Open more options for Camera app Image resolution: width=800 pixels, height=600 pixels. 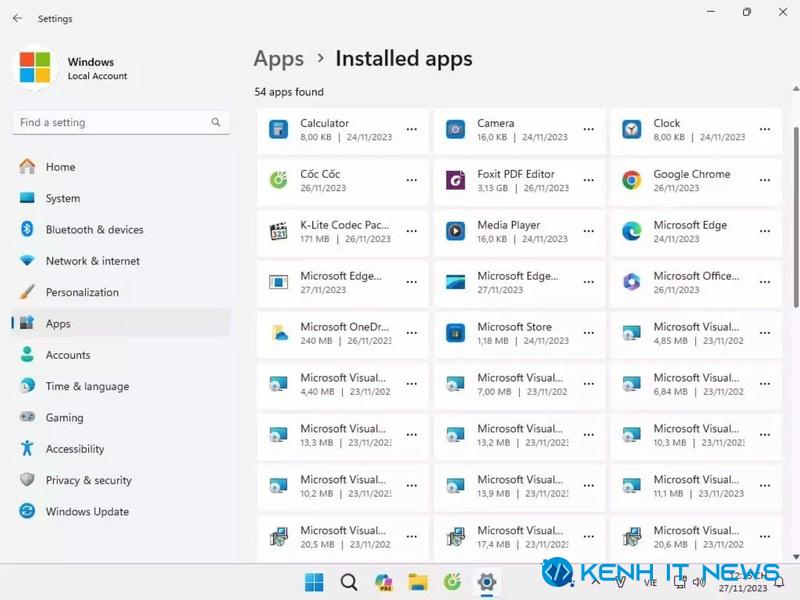(x=589, y=129)
